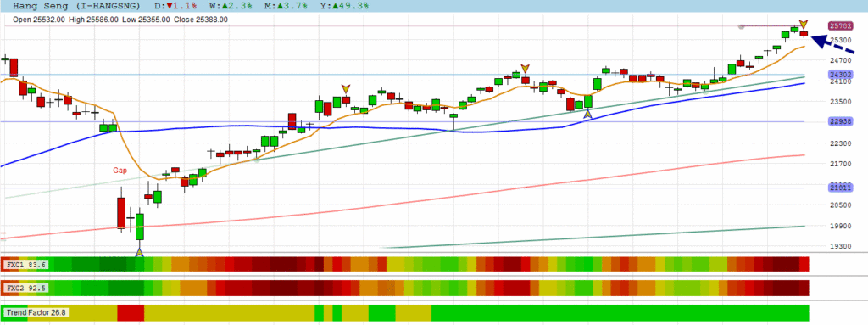
Task: Click the 19300 price axis label
Action: [840, 246]
